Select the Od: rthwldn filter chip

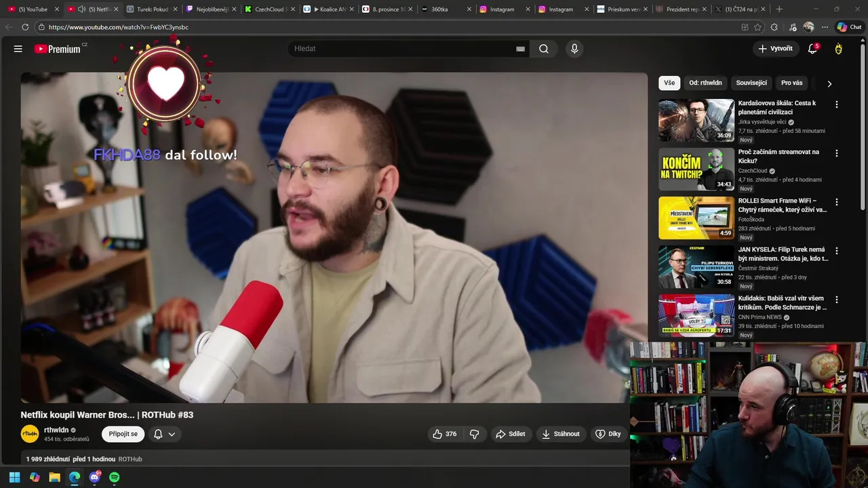click(705, 83)
